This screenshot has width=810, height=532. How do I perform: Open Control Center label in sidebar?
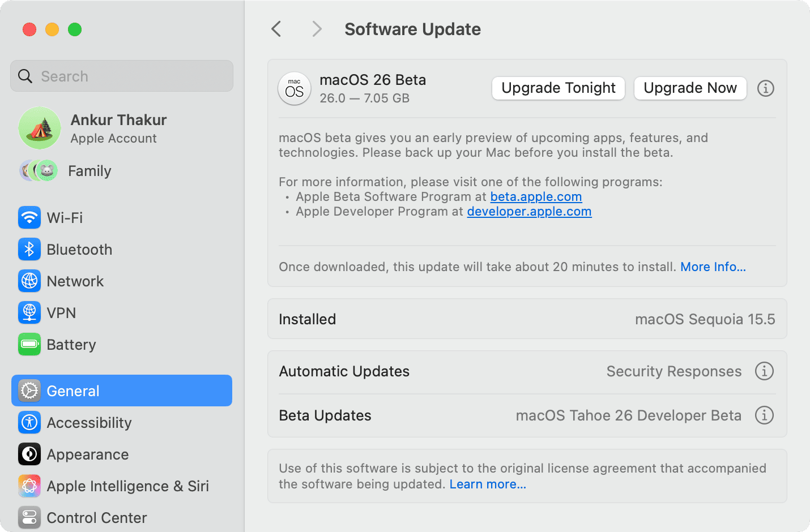(97, 517)
